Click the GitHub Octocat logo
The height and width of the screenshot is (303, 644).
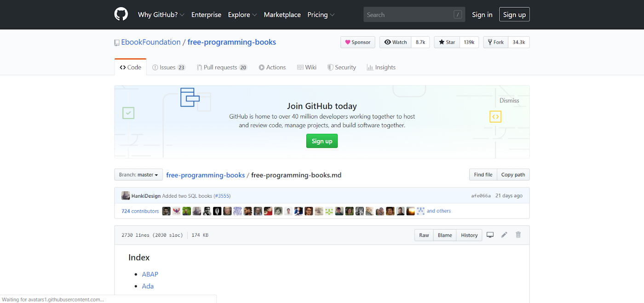pos(121,14)
